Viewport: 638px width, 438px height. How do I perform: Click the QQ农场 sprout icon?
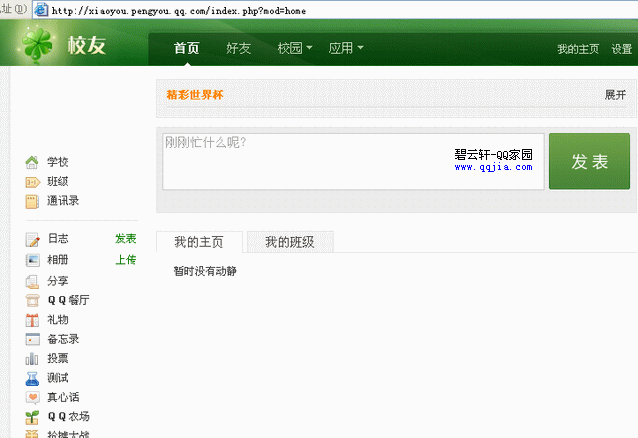click(32, 417)
